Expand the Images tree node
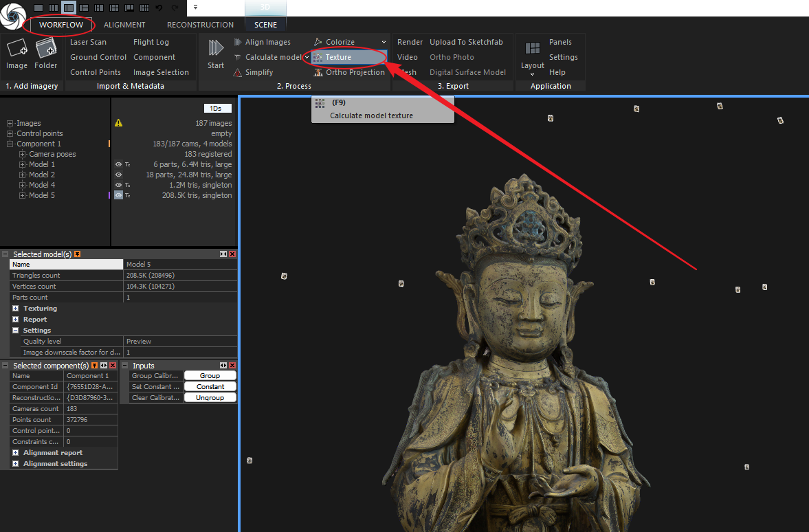809x532 pixels. (x=10, y=123)
